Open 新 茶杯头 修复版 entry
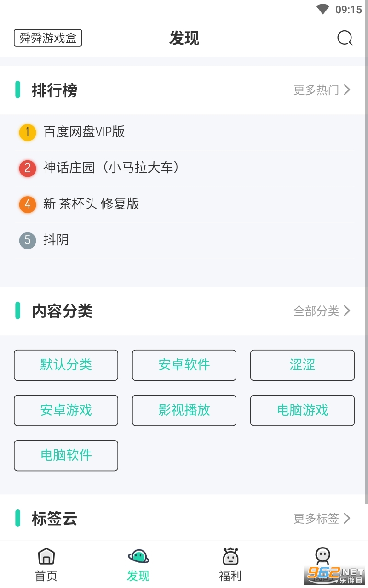 (91, 204)
